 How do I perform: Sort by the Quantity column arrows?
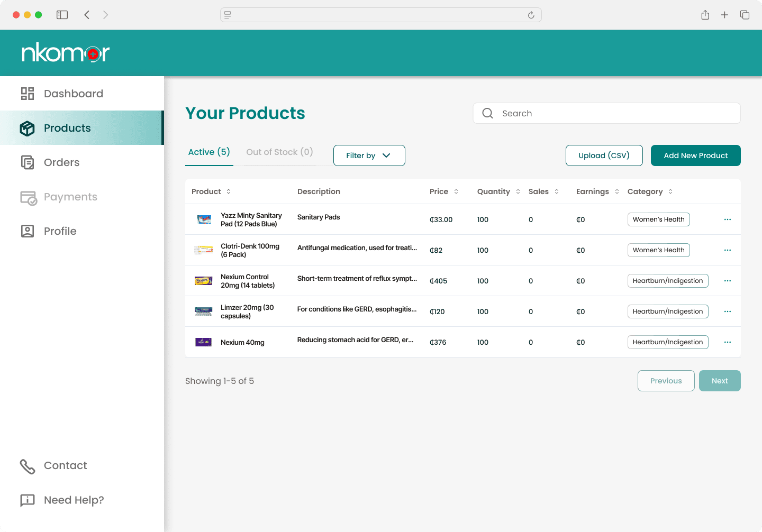pos(518,191)
